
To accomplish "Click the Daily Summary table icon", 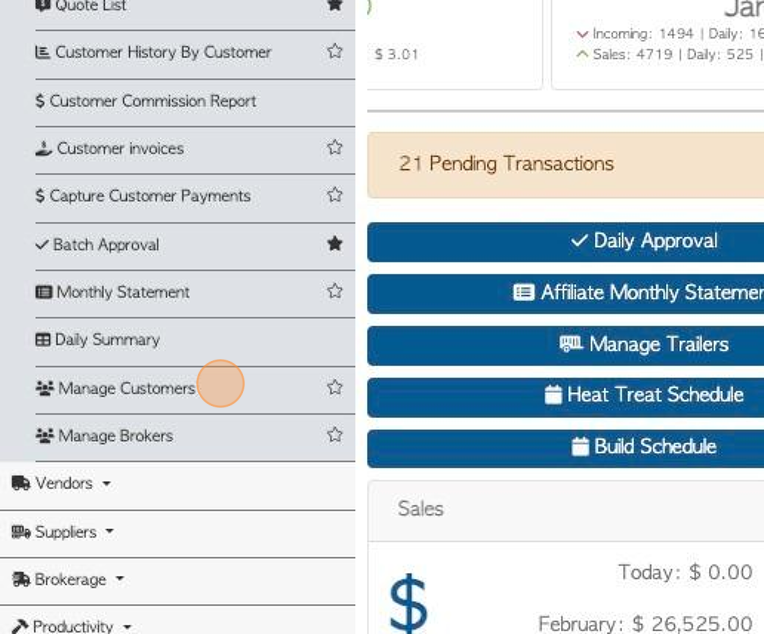I will coord(43,340).
